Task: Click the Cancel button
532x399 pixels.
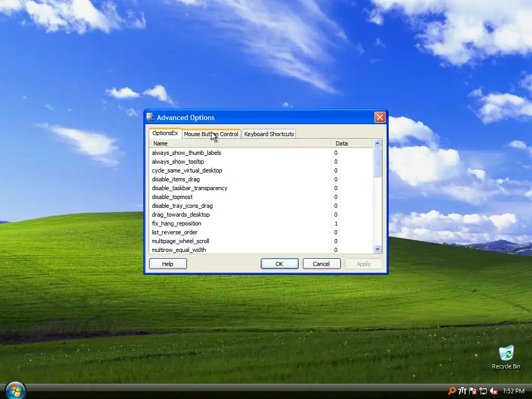Action: click(x=321, y=263)
